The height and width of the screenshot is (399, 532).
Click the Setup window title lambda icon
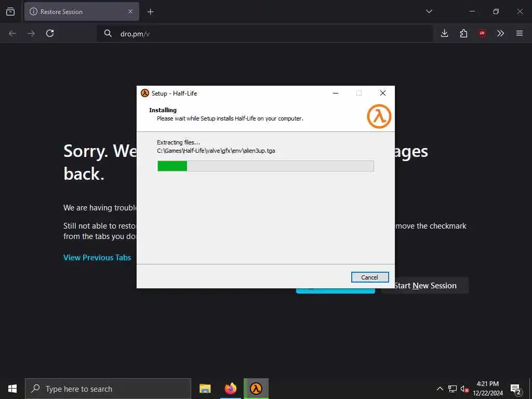coord(145,94)
